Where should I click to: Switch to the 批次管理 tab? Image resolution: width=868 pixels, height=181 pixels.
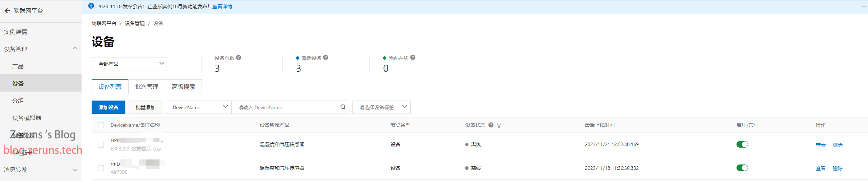coord(147,87)
